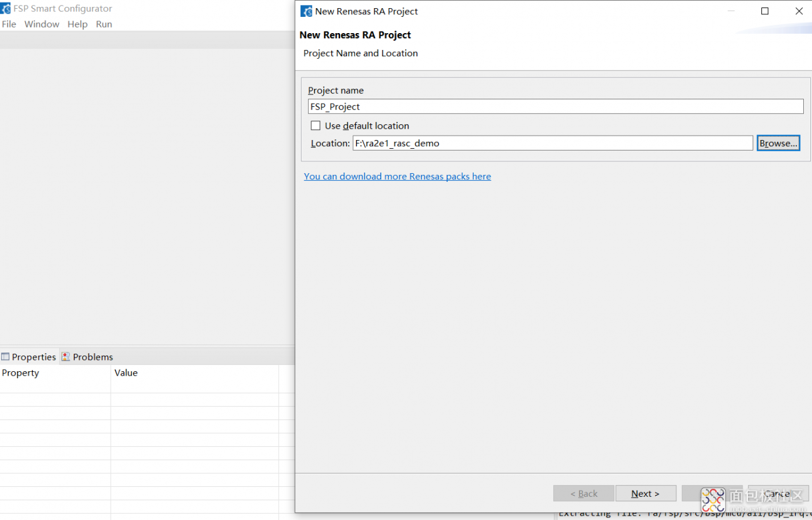Click the disabled Back button
Image resolution: width=812 pixels, height=520 pixels.
coord(584,494)
